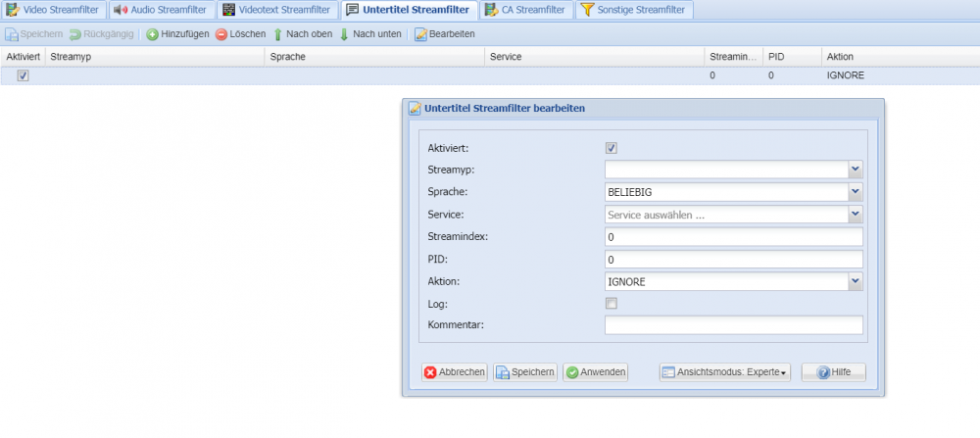Enable the Log checkbox
This screenshot has width=980, height=438.
click(612, 304)
